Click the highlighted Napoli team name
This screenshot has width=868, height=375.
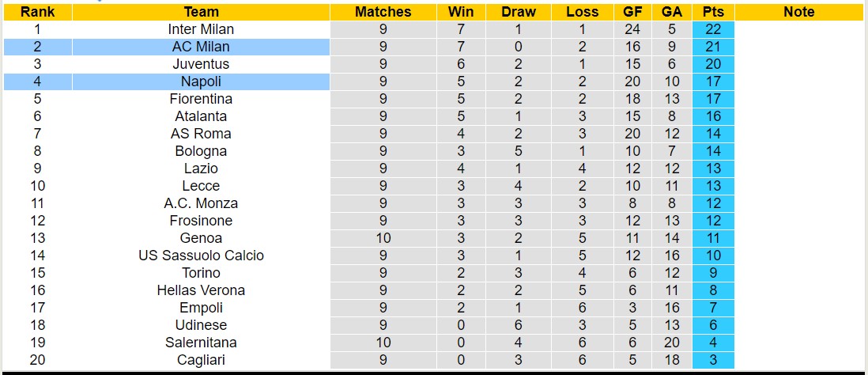tap(201, 81)
